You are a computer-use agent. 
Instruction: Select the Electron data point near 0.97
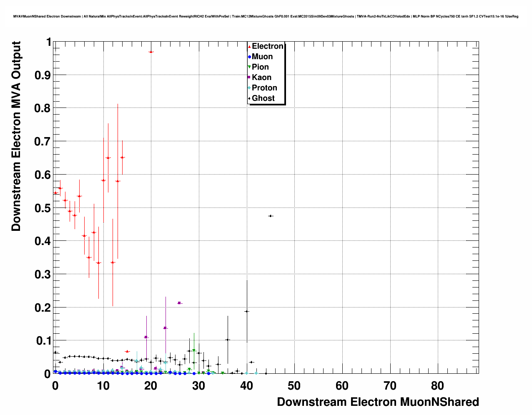(151, 52)
